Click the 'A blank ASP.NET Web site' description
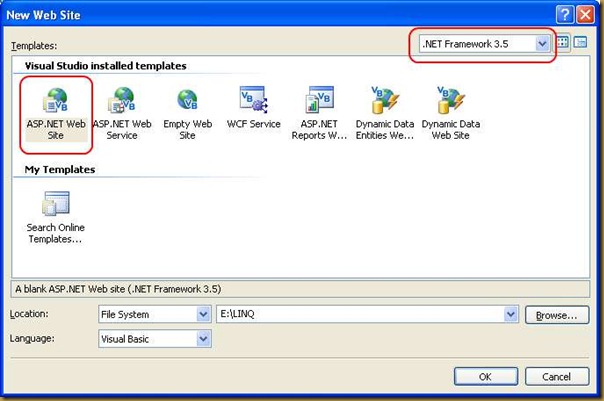Image resolution: width=604 pixels, height=401 pixels. 118,289
